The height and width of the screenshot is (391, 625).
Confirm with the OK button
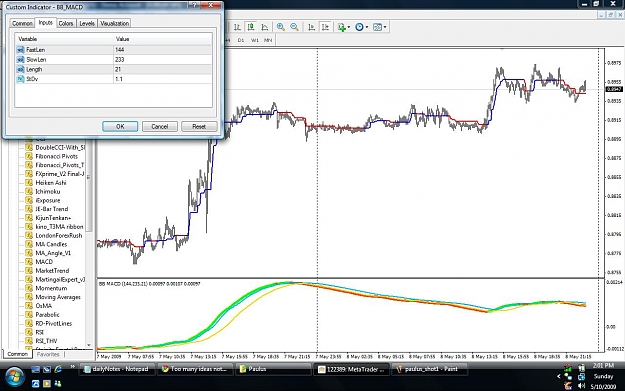[120, 126]
